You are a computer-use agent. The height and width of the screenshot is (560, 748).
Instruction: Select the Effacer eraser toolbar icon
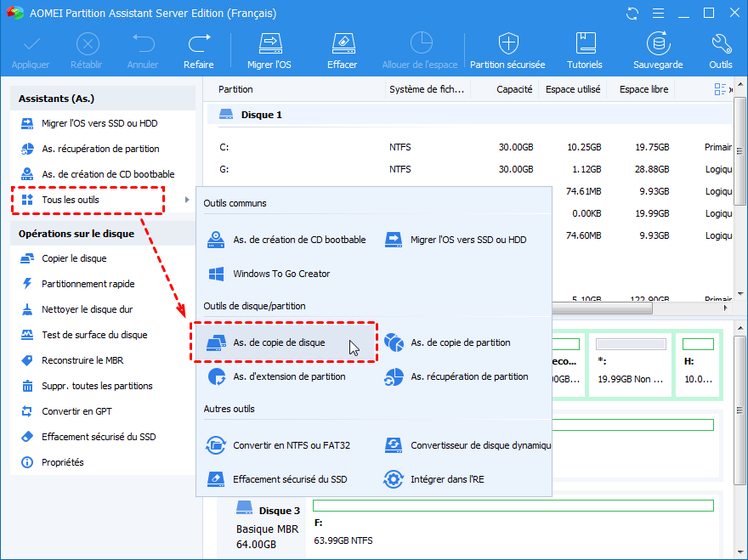pyautogui.click(x=343, y=44)
